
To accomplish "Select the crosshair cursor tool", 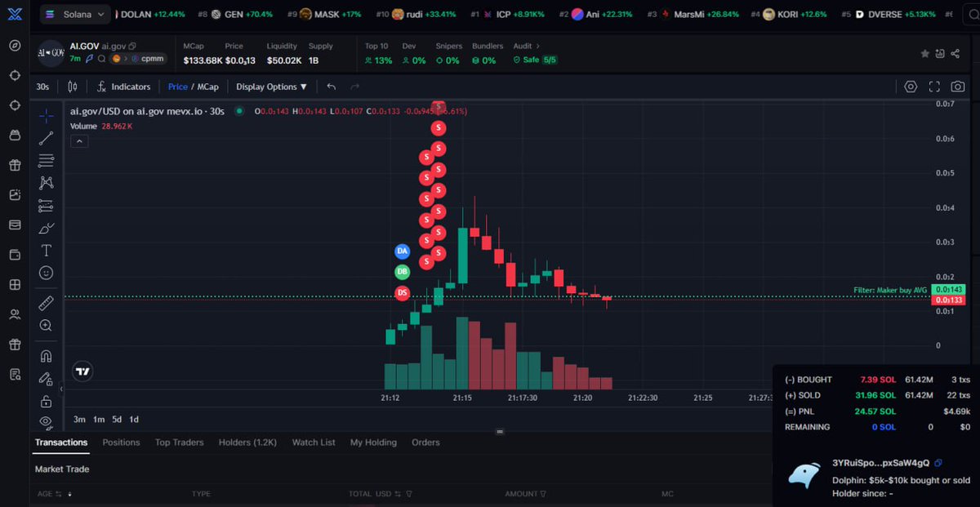I will tap(47, 116).
